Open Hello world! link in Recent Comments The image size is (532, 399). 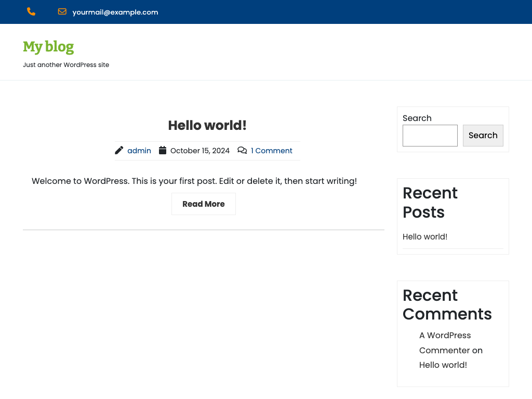tap(443, 365)
